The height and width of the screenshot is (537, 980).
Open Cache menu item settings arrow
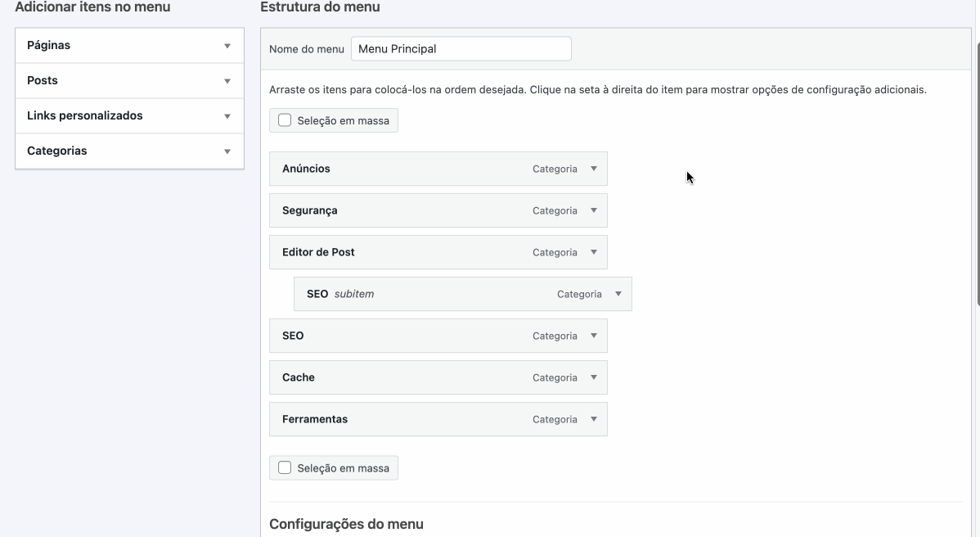(x=594, y=377)
